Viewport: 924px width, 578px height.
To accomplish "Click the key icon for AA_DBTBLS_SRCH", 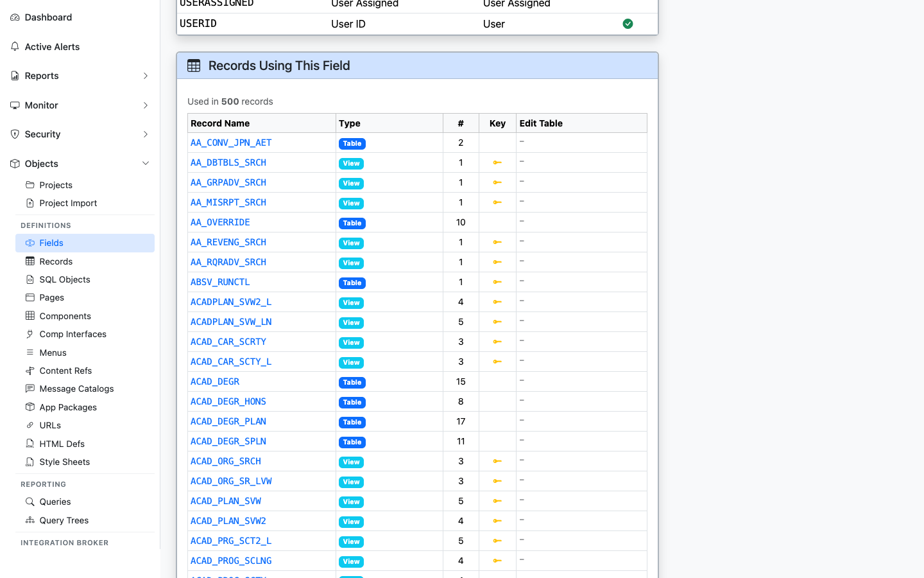I will pyautogui.click(x=497, y=162).
